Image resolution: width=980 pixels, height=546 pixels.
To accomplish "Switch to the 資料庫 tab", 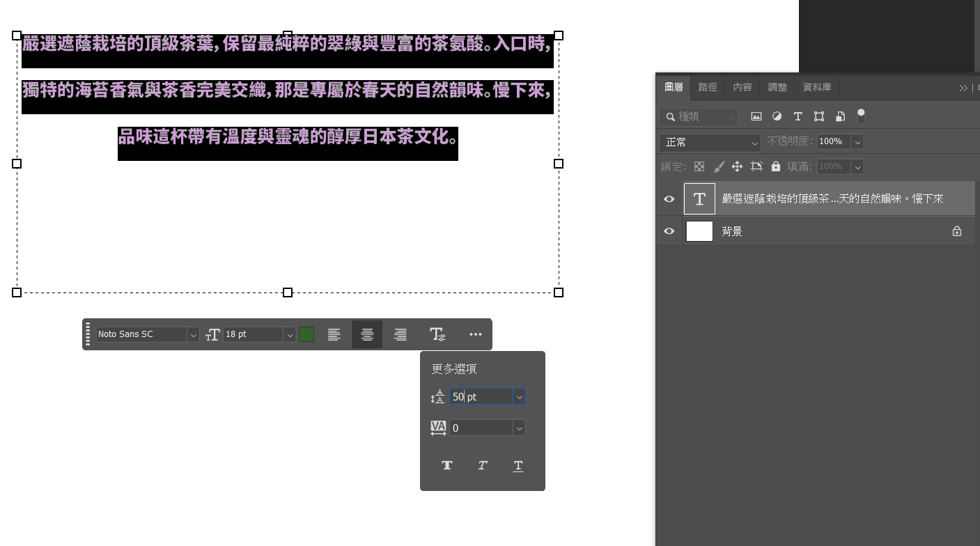I will click(x=817, y=87).
